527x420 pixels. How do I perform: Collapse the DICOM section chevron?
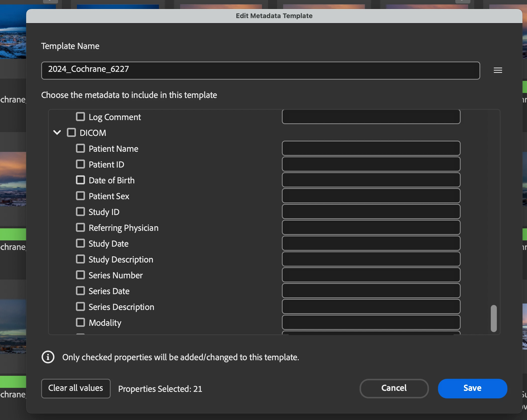tap(57, 132)
